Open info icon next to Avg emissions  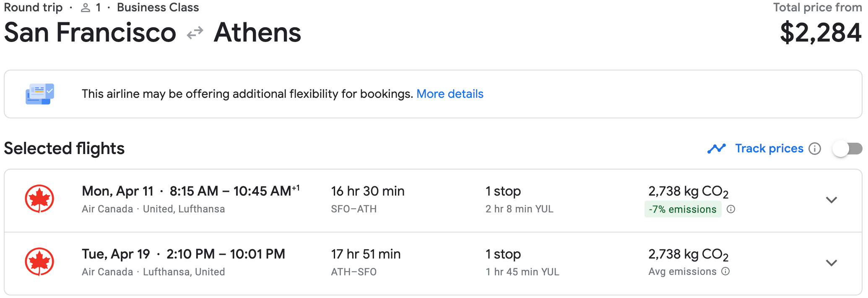tap(726, 272)
